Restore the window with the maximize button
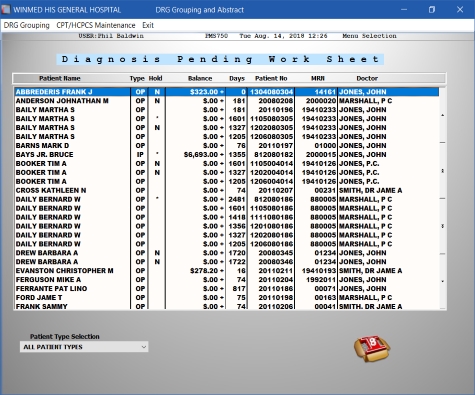475x395 pixels. 432,9
